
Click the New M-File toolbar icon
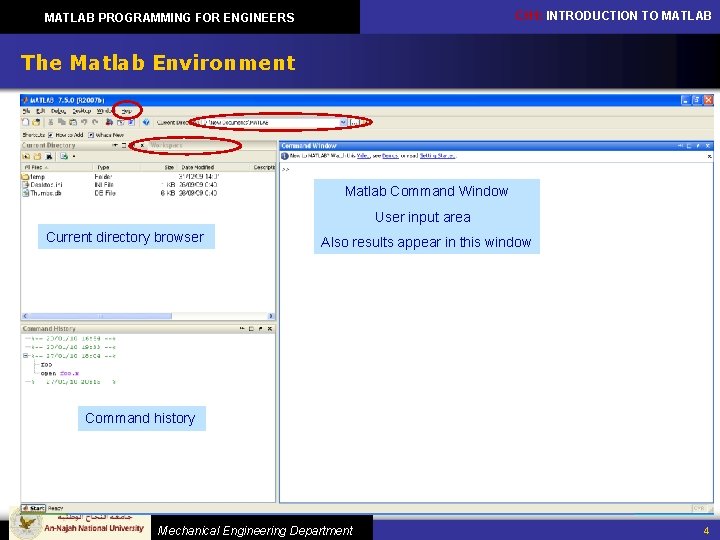[26, 123]
